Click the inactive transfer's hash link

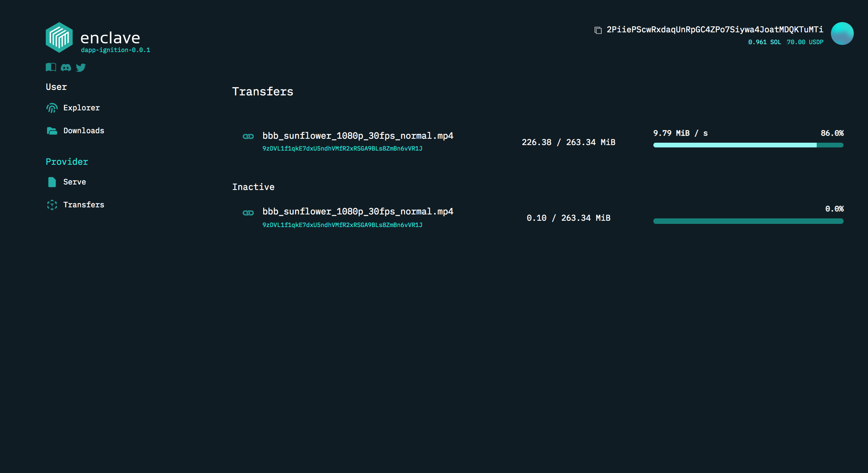[x=342, y=225]
